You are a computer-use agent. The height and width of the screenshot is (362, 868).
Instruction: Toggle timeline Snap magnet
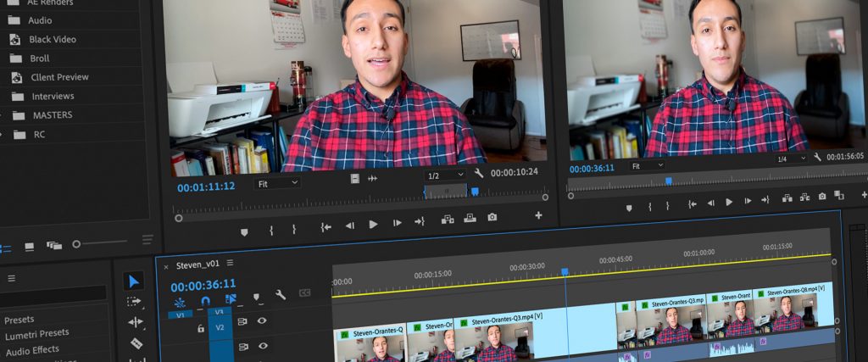coord(205,301)
